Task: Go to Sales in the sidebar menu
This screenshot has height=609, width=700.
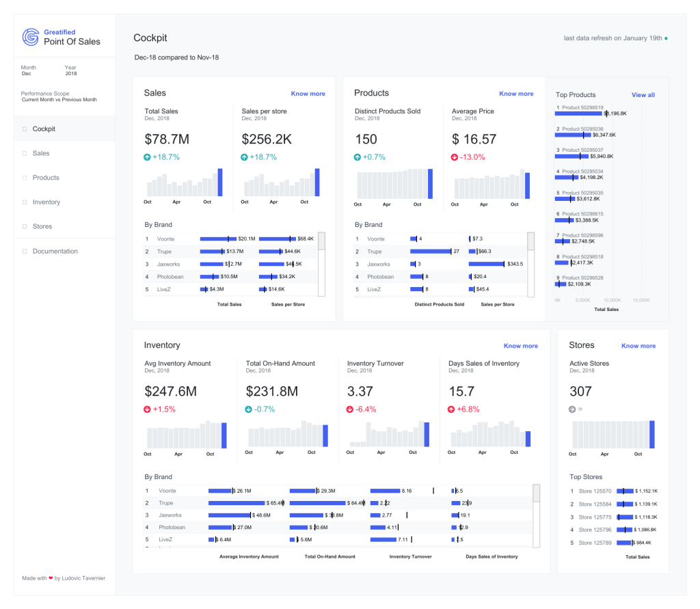Action: tap(41, 153)
